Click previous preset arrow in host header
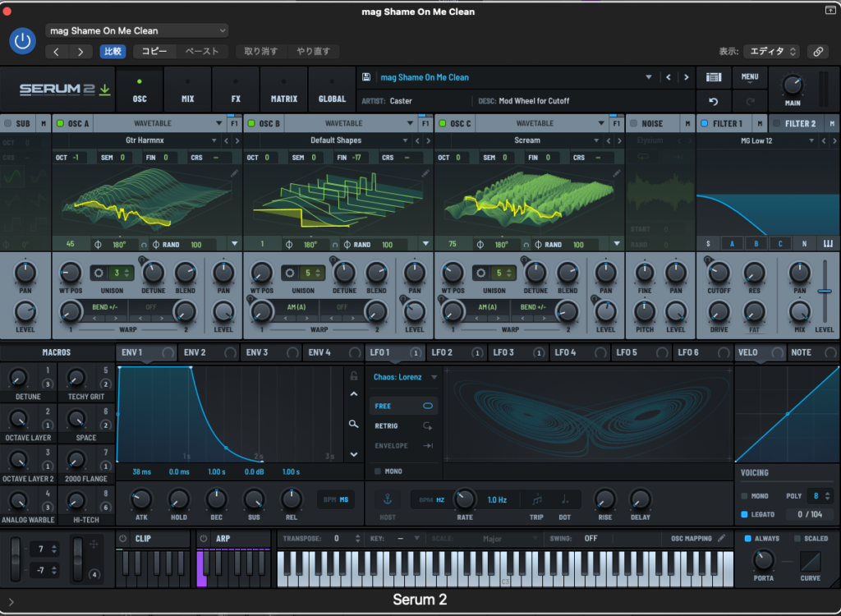Image resolution: width=841 pixels, height=616 pixels. click(57, 52)
